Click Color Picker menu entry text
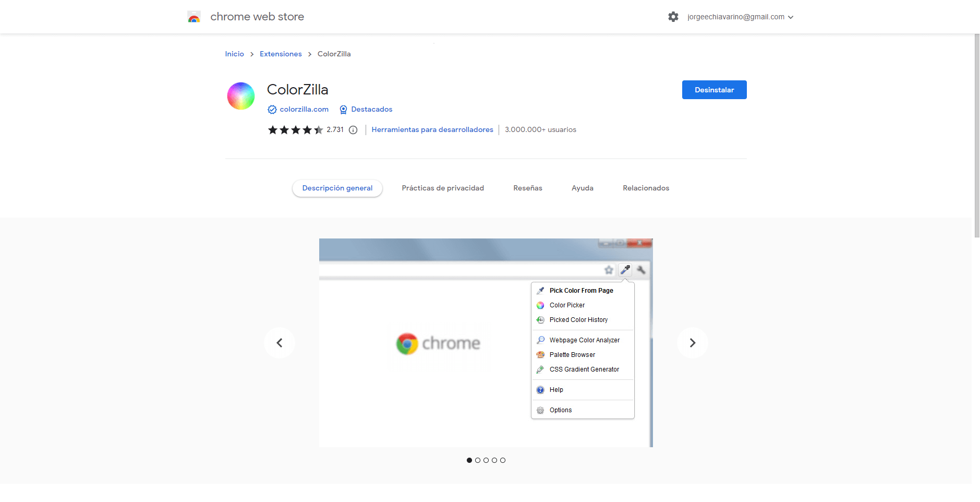980x502 pixels. pos(567,305)
